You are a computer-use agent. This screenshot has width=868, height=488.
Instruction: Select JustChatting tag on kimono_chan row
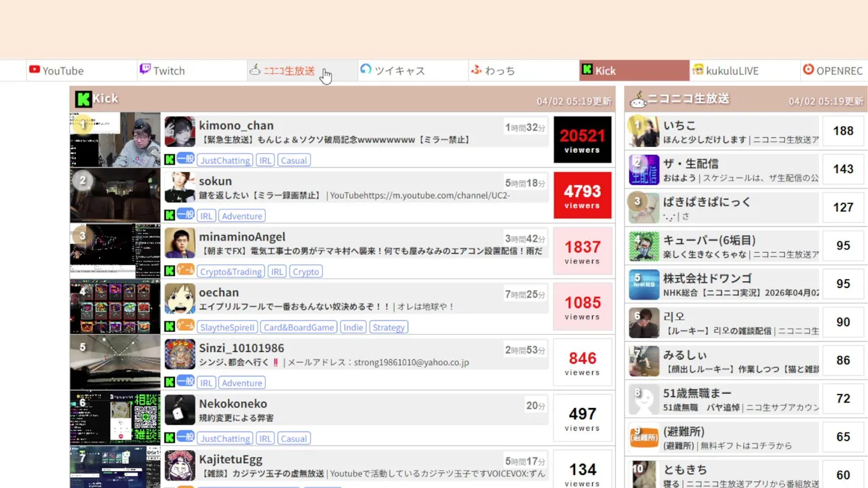[225, 161]
